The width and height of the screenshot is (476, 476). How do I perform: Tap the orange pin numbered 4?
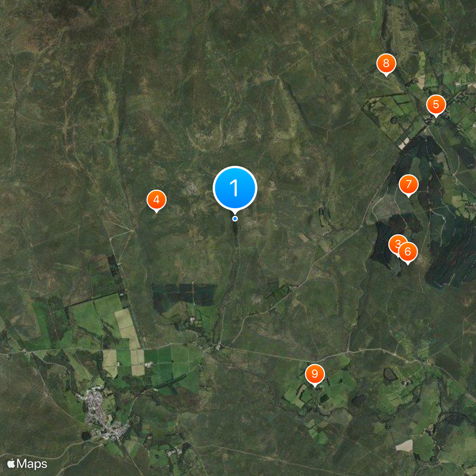[x=156, y=201]
